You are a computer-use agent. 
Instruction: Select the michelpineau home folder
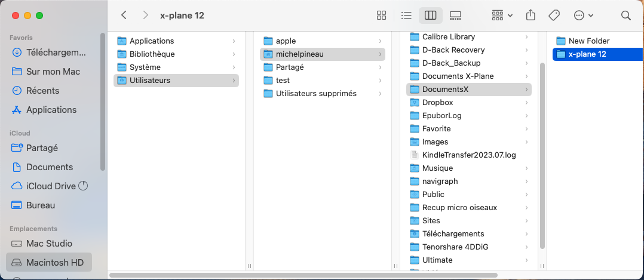323,54
